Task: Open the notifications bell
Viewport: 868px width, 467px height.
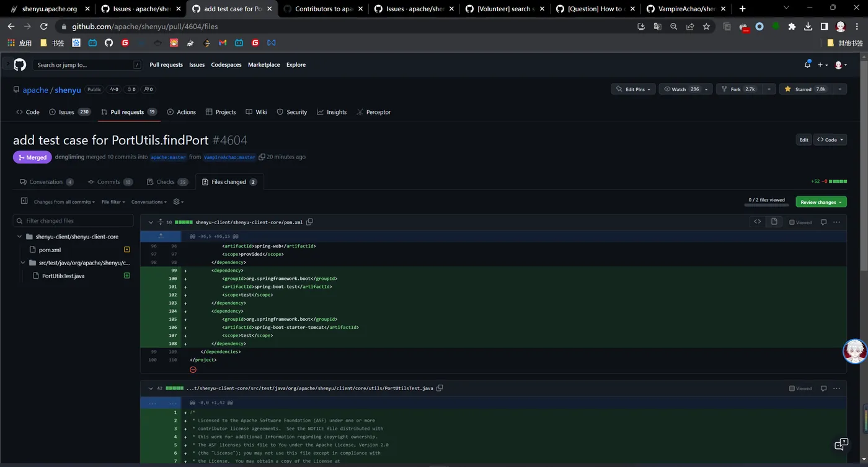Action: [807, 64]
